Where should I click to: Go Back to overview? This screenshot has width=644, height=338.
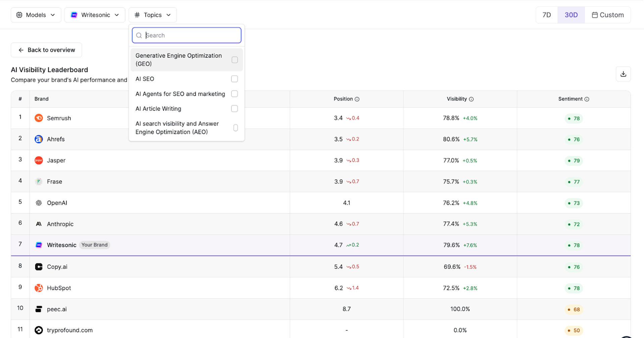point(46,50)
